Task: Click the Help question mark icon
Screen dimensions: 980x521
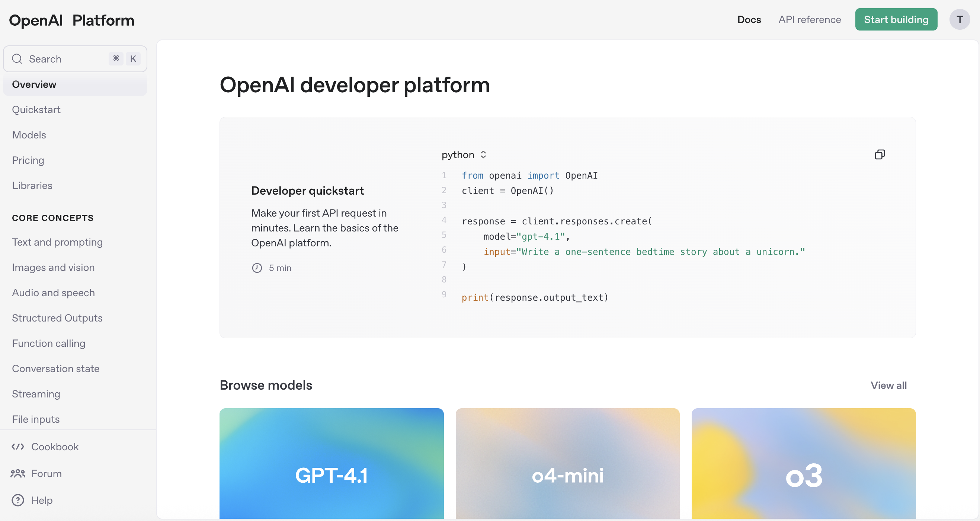Action: (x=18, y=500)
